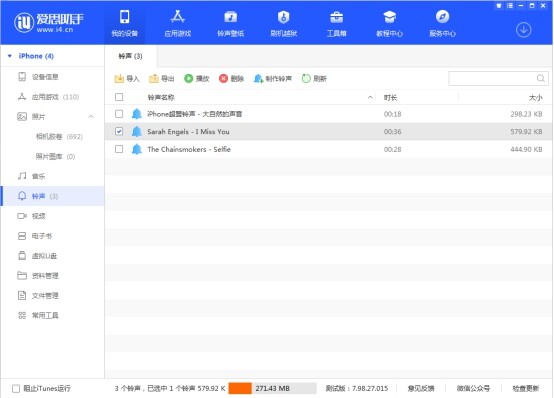554x398 pixels.
Task: Collapse the iPhone (4) device tree
Action: (10, 56)
